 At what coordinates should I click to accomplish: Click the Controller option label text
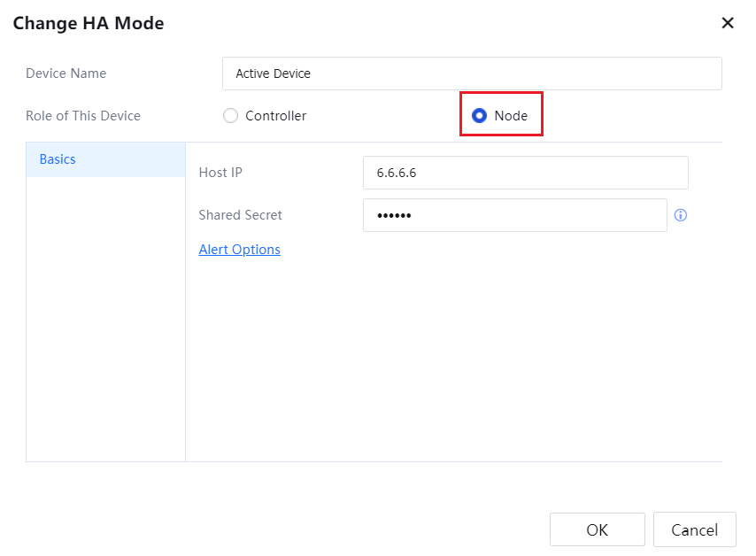coord(275,116)
